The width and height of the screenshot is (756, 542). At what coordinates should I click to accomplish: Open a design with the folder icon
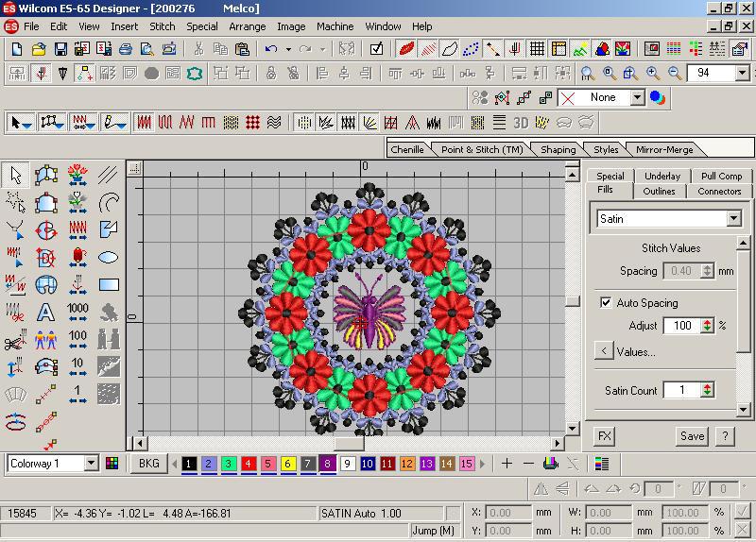(39, 49)
